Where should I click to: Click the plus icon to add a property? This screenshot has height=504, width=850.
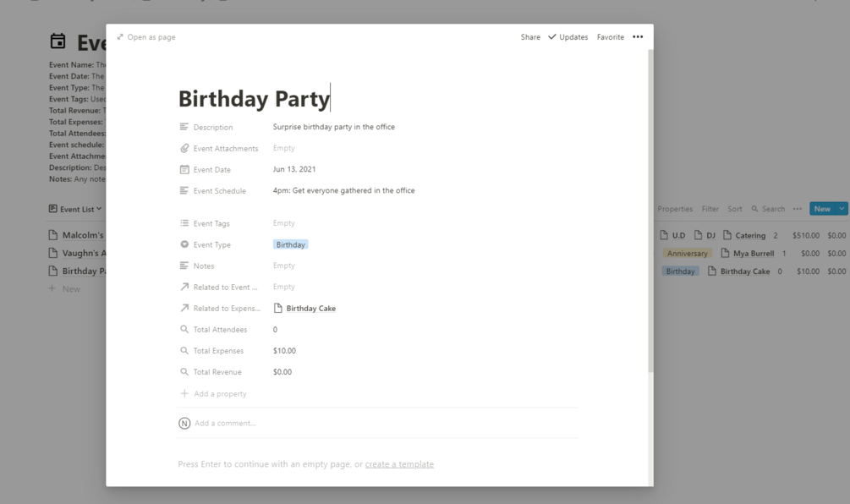pos(184,394)
